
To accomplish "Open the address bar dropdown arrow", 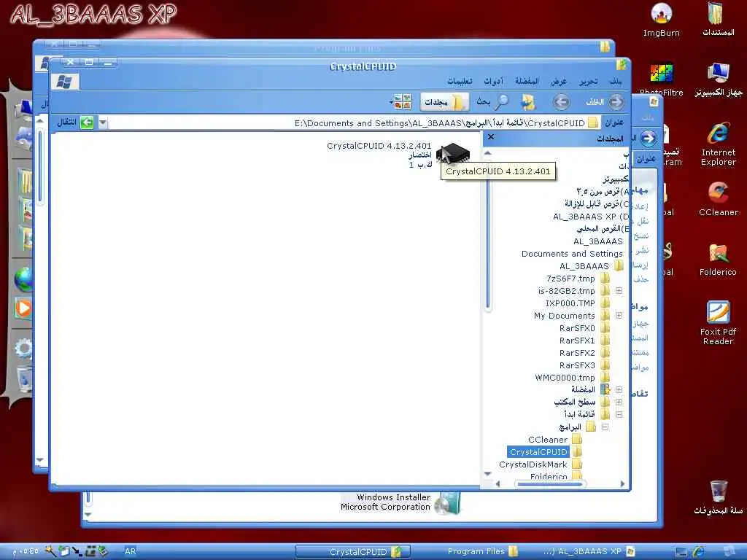I will 102,122.
